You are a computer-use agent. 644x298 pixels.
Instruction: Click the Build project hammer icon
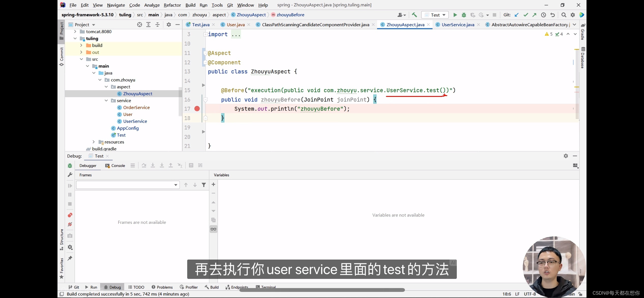point(414,15)
